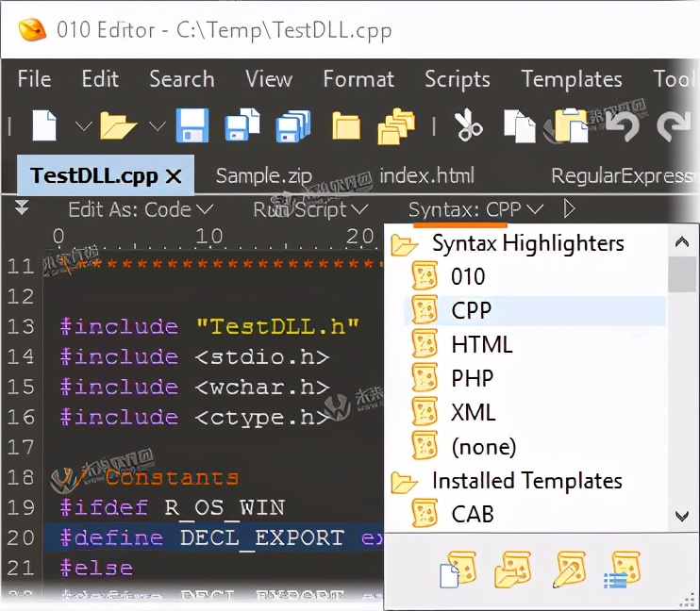Open the New File dropdown arrow
The width and height of the screenshot is (700, 611).
pyautogui.click(x=83, y=126)
